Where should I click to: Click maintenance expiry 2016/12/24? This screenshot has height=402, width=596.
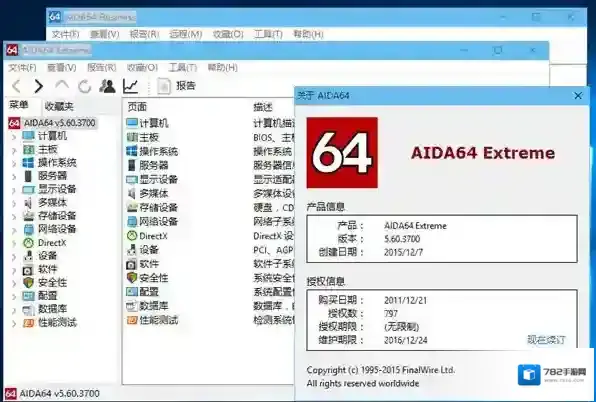(405, 340)
